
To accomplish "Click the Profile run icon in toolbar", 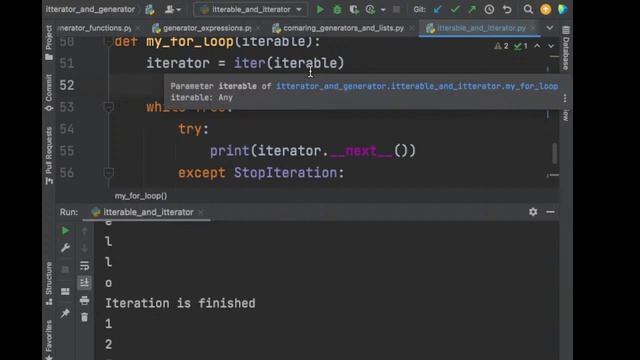I will [x=370, y=9].
